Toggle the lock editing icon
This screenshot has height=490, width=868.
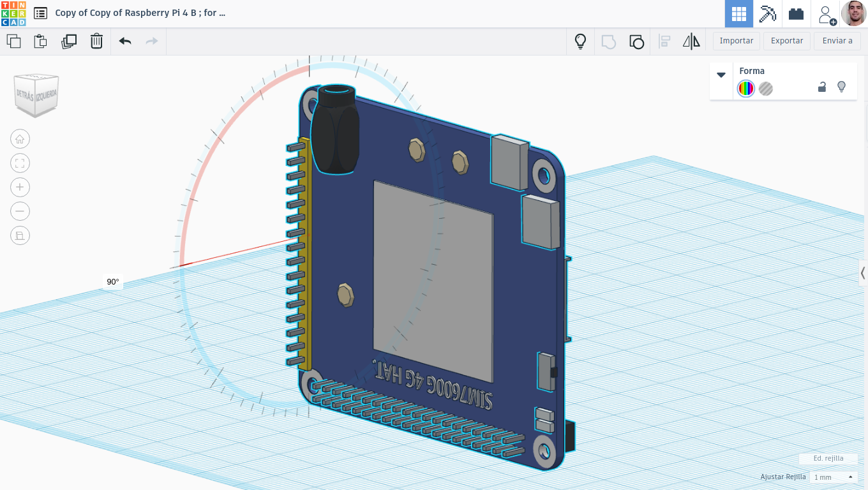822,87
